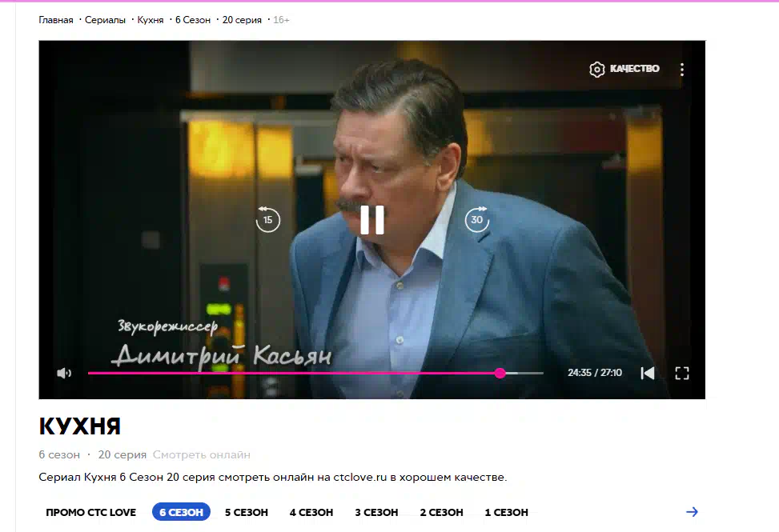Click the Смотреть онлайн text

[x=201, y=454]
